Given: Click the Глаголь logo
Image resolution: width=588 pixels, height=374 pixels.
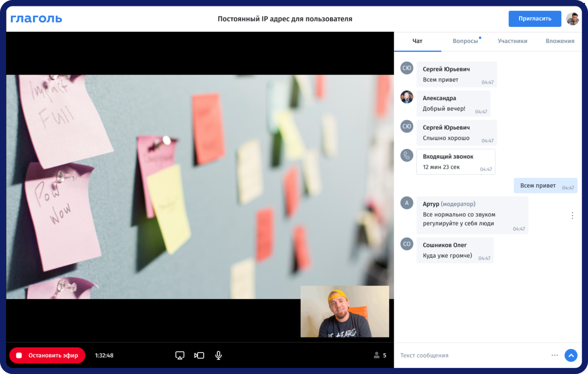Looking at the screenshot, I should tap(36, 19).
